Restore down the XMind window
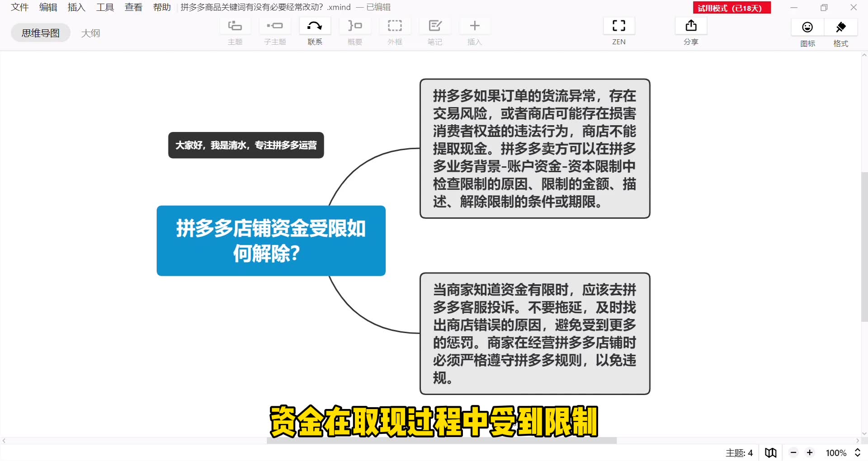The image size is (868, 461). pyautogui.click(x=824, y=7)
